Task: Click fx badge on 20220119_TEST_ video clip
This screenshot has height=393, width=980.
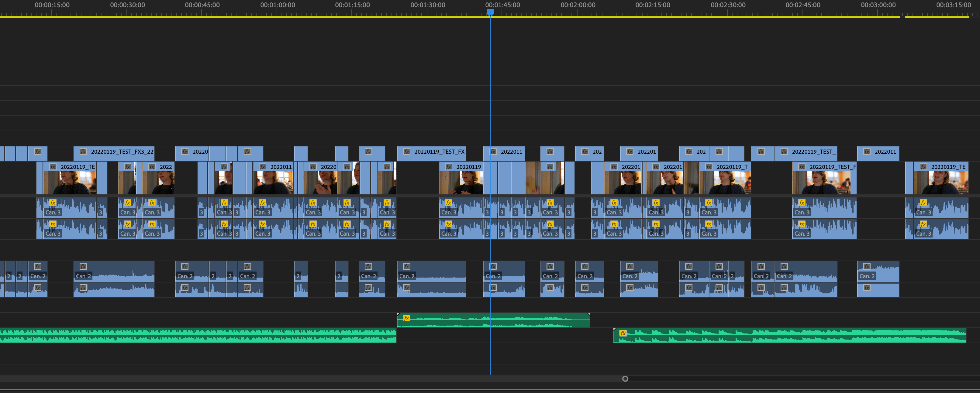Action: pyautogui.click(x=785, y=152)
